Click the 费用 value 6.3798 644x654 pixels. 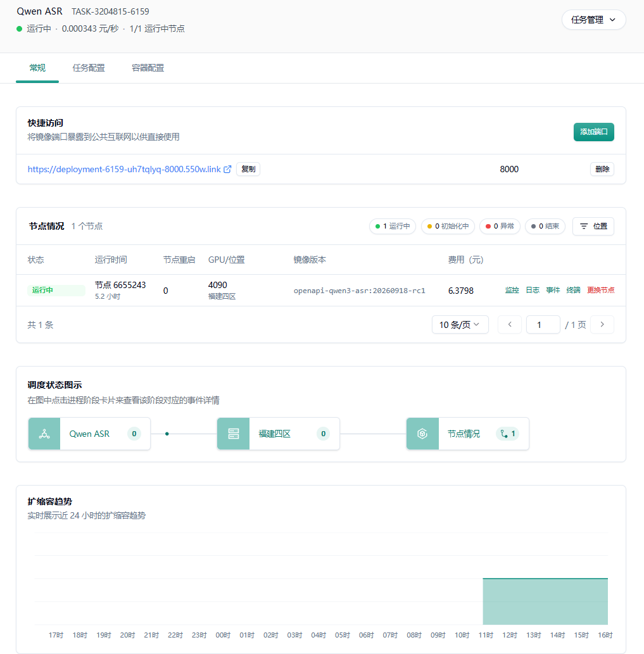[461, 291]
